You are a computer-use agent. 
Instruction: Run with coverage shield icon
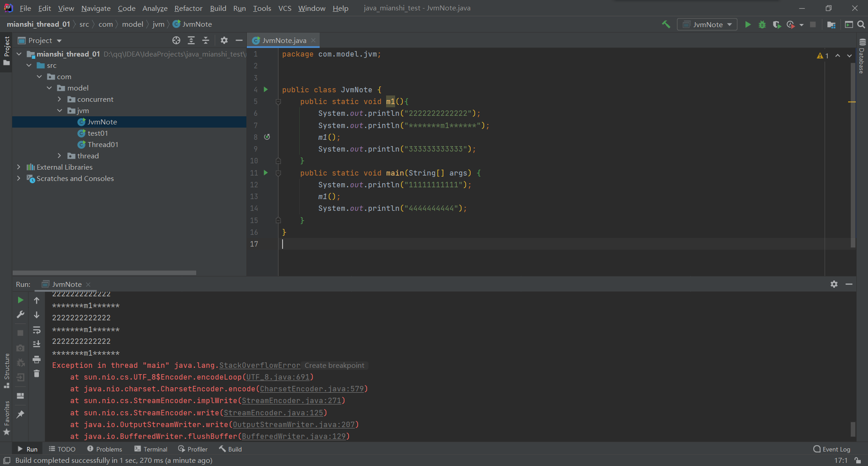[777, 24]
